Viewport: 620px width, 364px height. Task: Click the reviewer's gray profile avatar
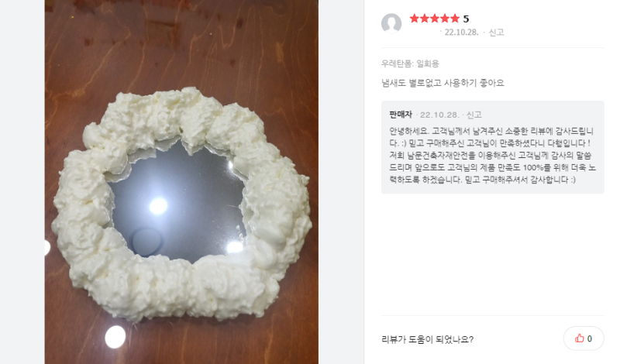391,23
